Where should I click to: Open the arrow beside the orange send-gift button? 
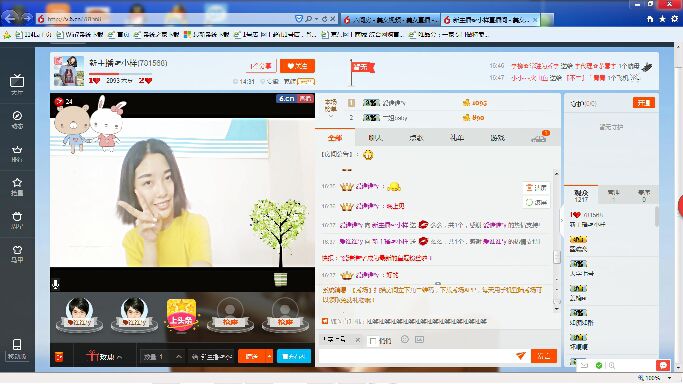(x=270, y=356)
